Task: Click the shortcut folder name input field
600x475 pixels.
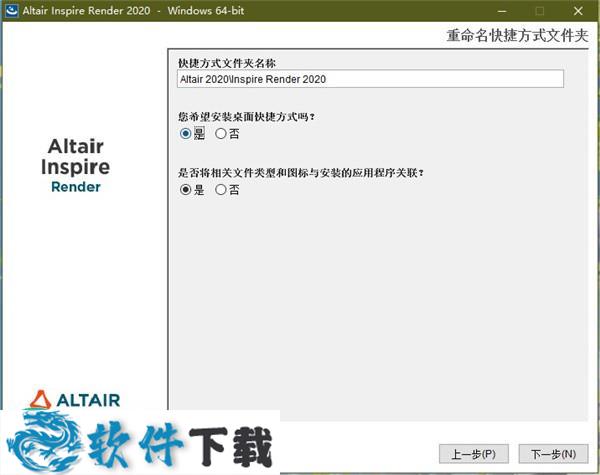Action: tap(370, 79)
